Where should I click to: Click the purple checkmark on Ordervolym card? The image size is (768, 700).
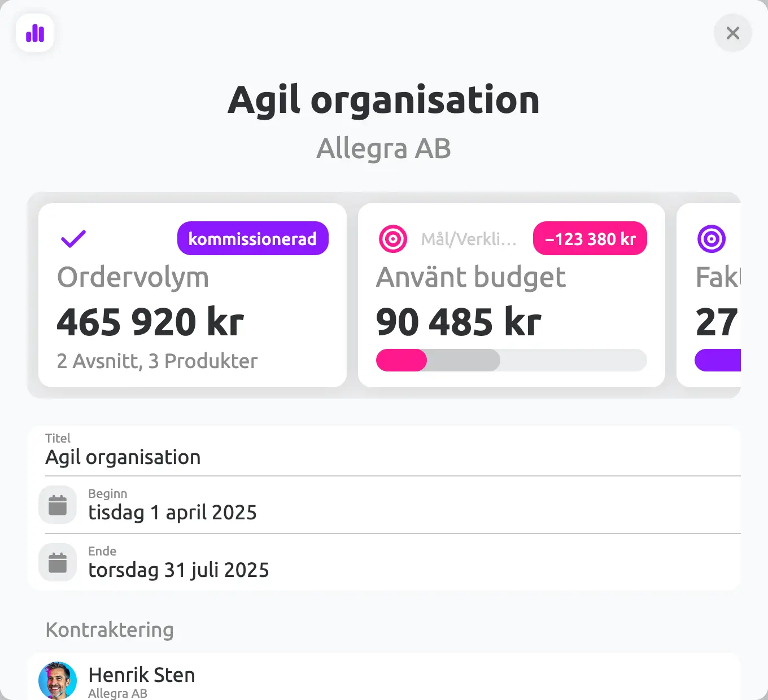(73, 239)
